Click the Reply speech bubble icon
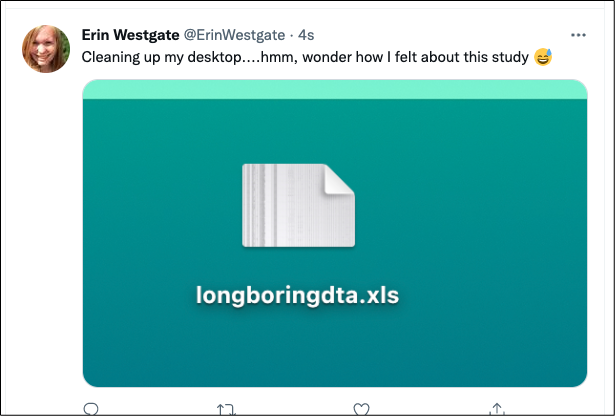This screenshot has height=416, width=615. [x=91, y=408]
